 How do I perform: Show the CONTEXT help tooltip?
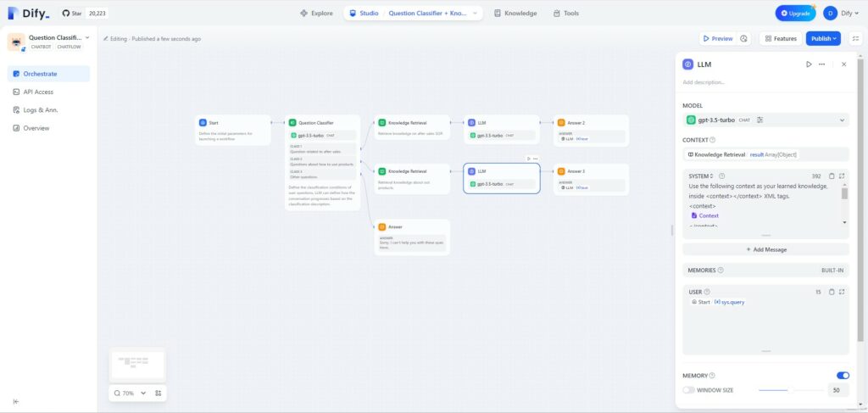712,140
